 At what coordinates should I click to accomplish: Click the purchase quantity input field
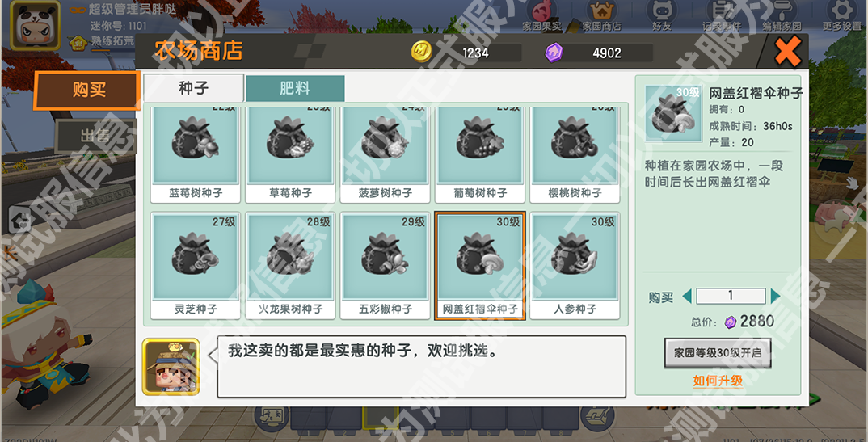coord(731,296)
